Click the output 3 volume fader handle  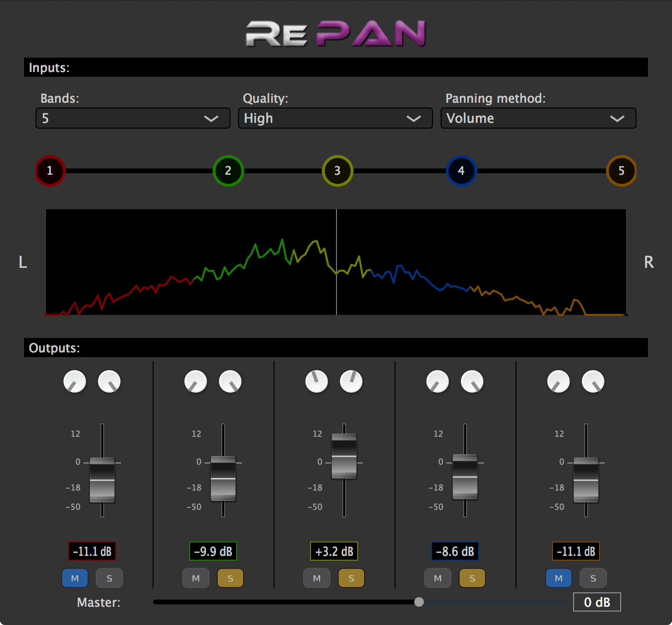[344, 456]
